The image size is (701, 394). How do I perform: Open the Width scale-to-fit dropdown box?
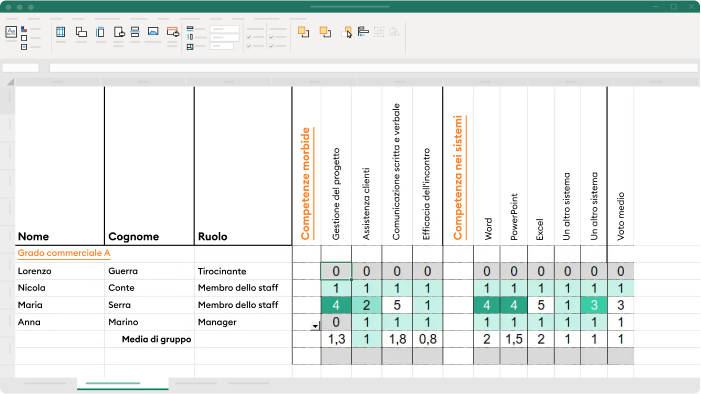(x=224, y=29)
